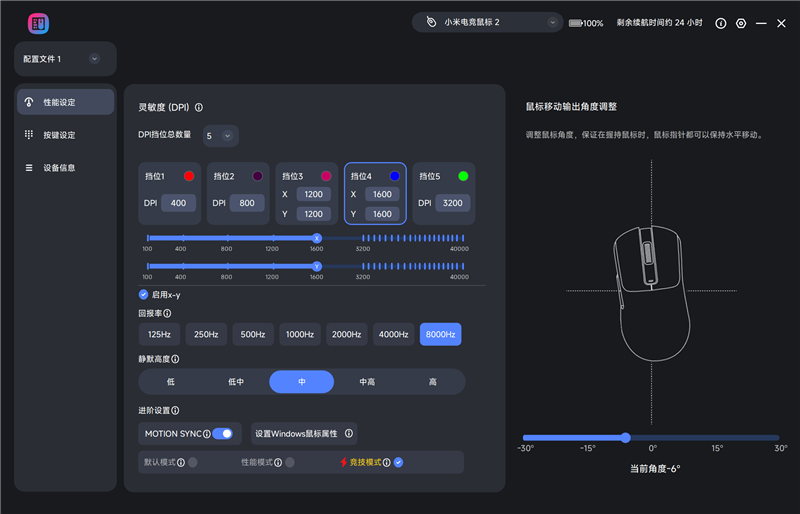Click info icon next to 静默高度
Viewport: 800px width, 514px height.
pos(175,359)
